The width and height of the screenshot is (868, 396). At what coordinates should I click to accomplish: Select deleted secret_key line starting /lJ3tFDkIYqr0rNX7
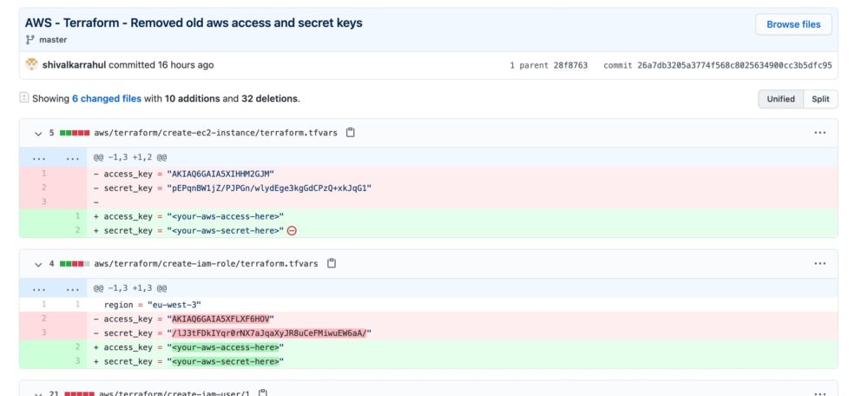tap(429, 333)
